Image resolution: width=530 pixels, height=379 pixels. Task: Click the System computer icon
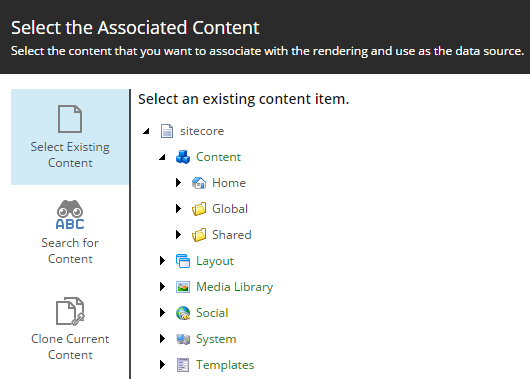click(183, 339)
